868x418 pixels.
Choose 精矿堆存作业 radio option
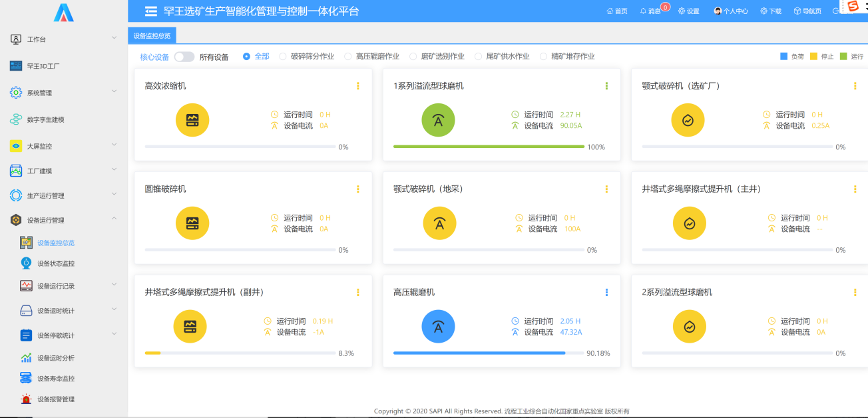tap(543, 57)
